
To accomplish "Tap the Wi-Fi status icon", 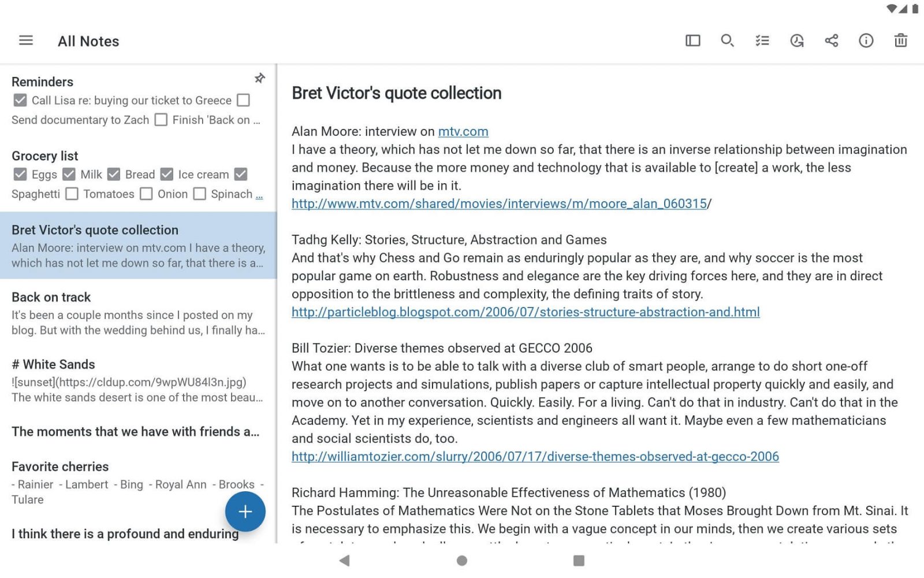I will pos(892,9).
